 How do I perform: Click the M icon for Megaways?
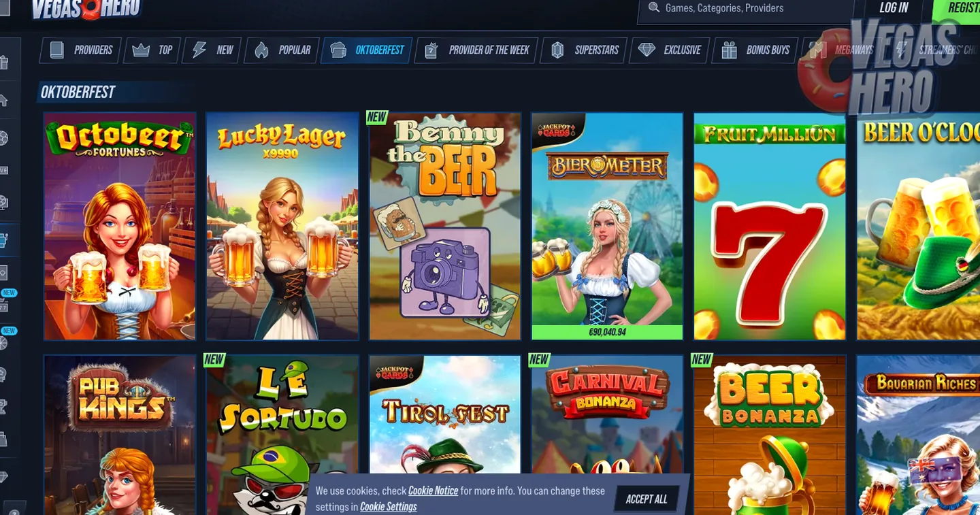pos(817,50)
